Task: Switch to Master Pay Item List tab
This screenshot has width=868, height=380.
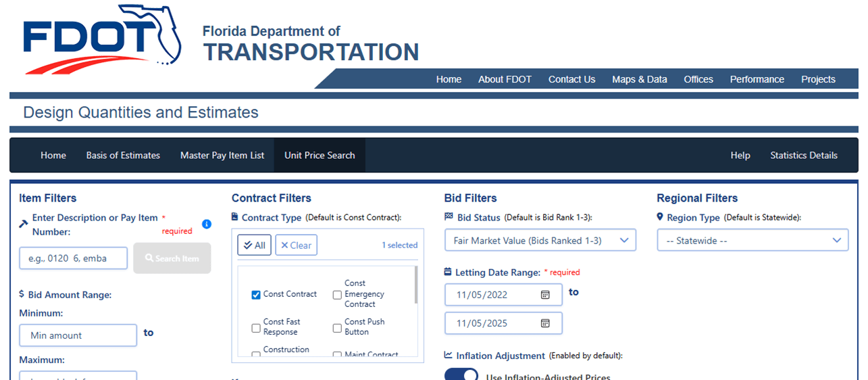Action: click(x=222, y=155)
